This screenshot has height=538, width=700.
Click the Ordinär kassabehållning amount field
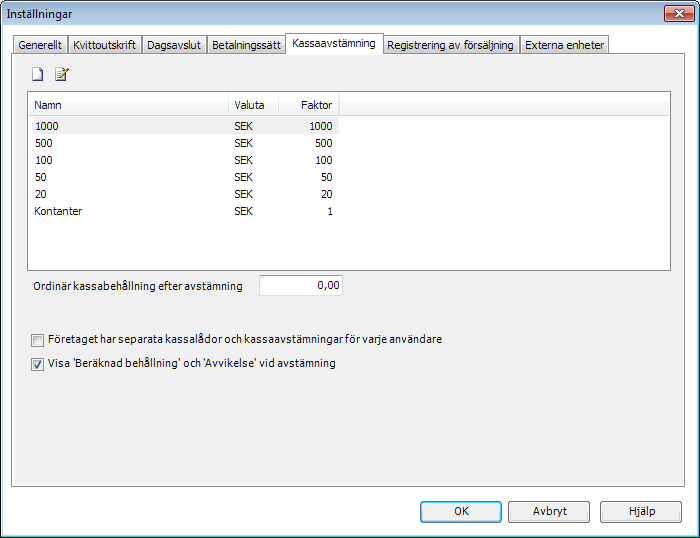point(301,285)
